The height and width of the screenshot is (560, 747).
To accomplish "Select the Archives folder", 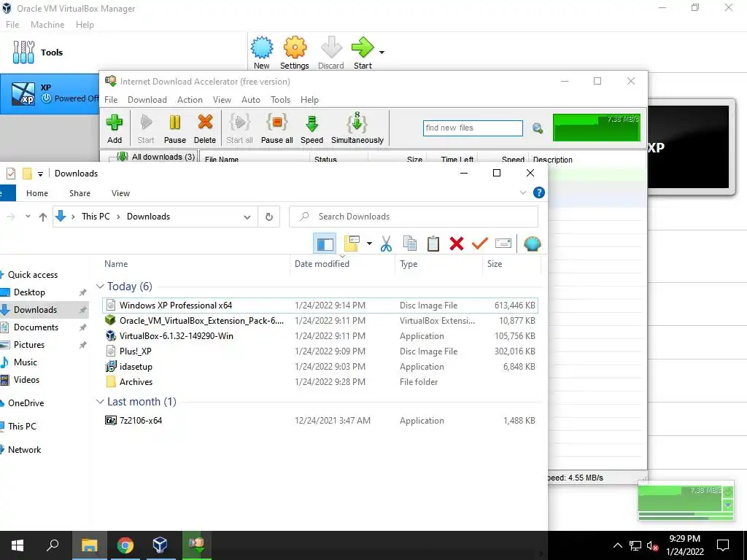I will (x=320, y=382).
